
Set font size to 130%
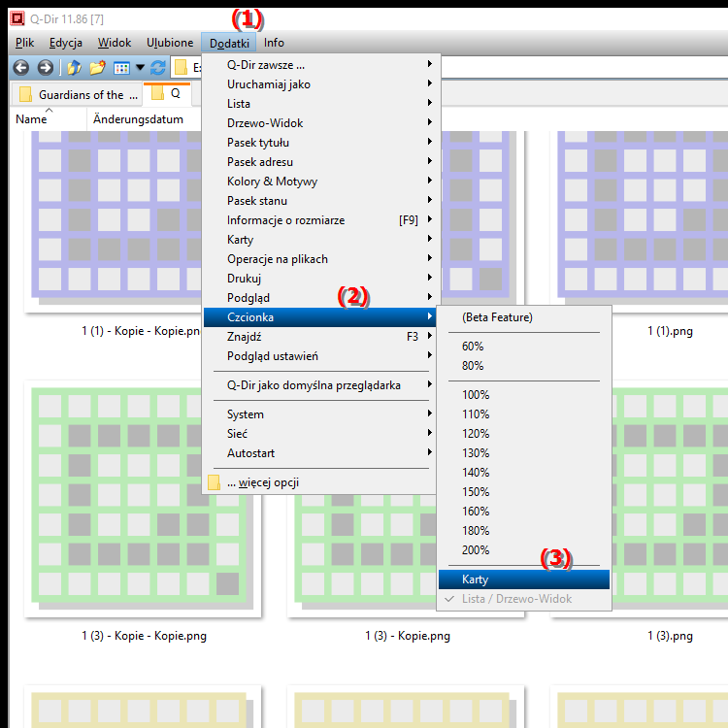[524, 453]
